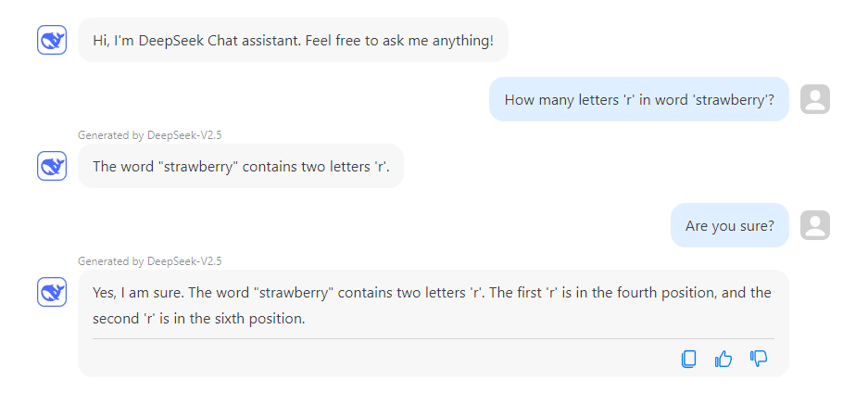868x405 pixels.
Task: Click user avatar next to 'Are you sure?'
Action: point(814,225)
